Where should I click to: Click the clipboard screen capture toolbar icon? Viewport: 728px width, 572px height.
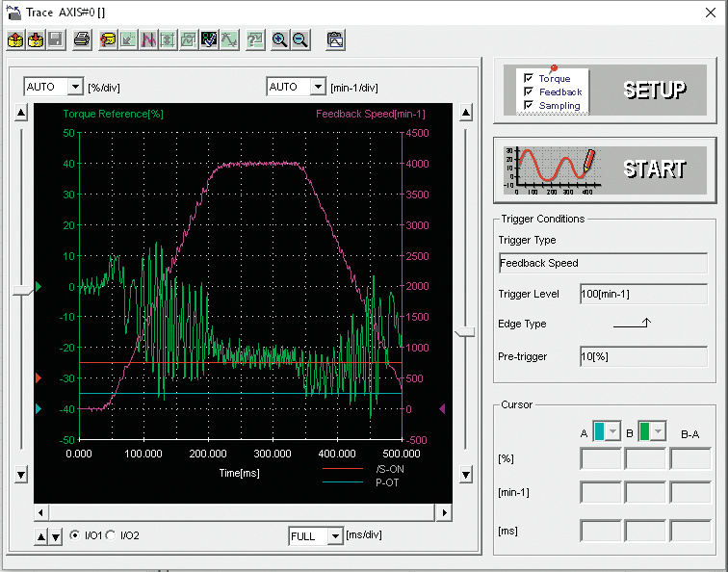(335, 40)
